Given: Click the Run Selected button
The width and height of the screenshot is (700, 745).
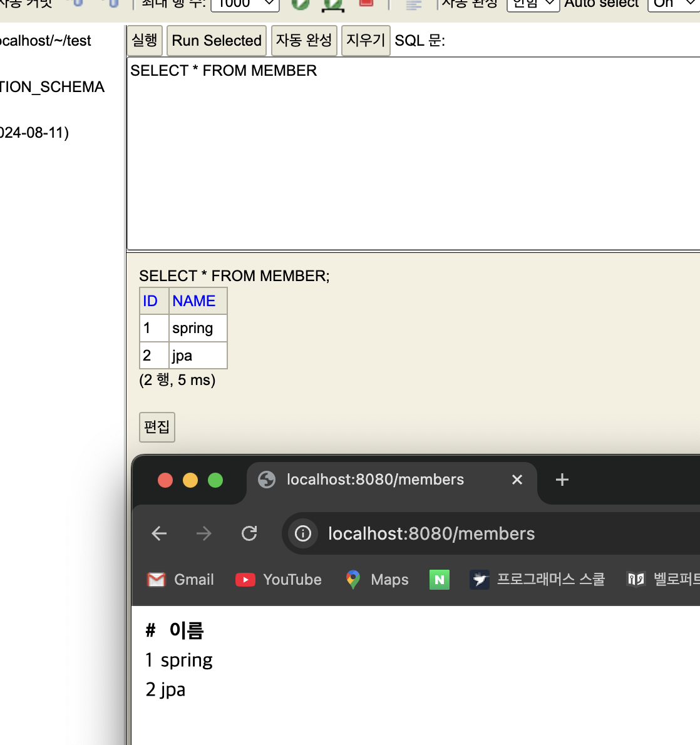Looking at the screenshot, I should click(x=216, y=41).
